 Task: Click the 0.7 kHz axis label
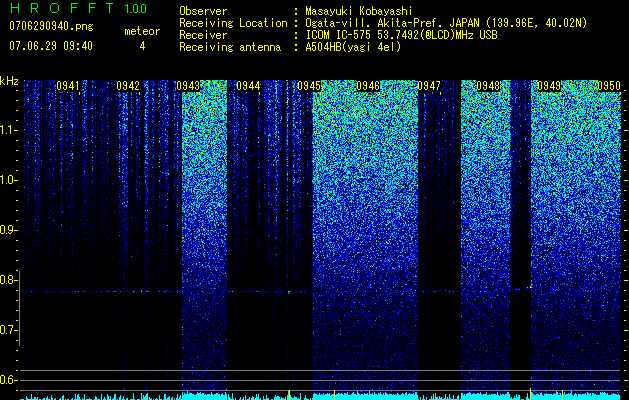8,330
